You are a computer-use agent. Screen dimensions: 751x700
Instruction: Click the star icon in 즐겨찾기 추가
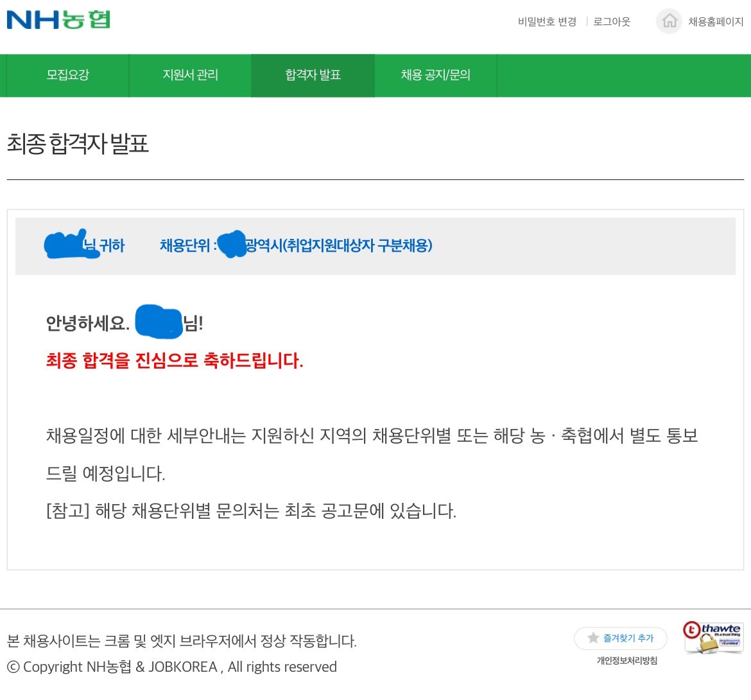593,638
